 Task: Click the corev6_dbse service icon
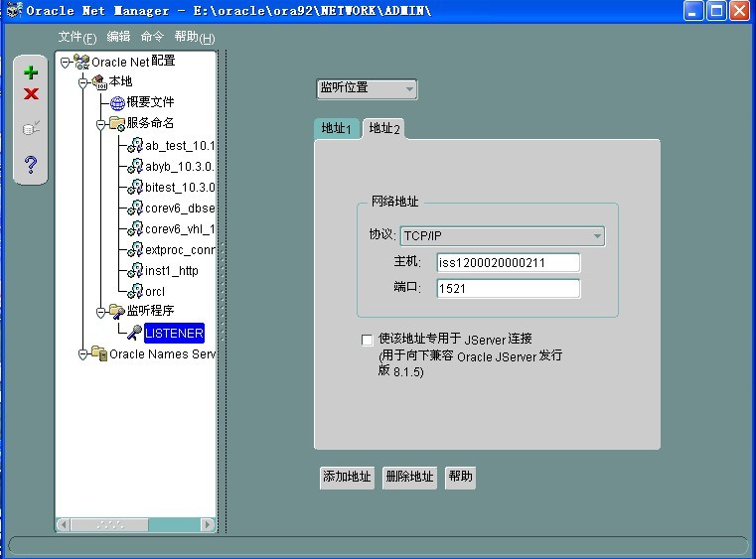135,208
